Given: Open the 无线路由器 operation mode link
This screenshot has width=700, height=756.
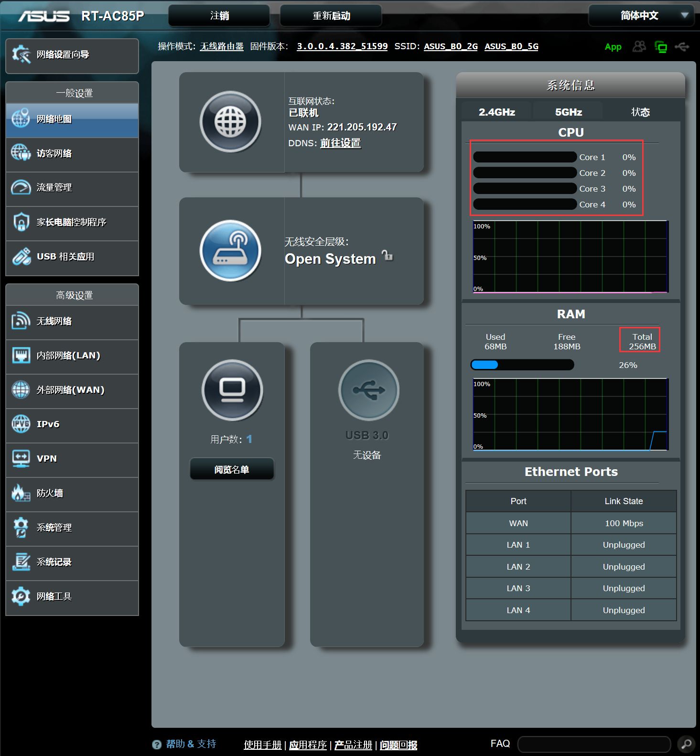Looking at the screenshot, I should coord(222,46).
